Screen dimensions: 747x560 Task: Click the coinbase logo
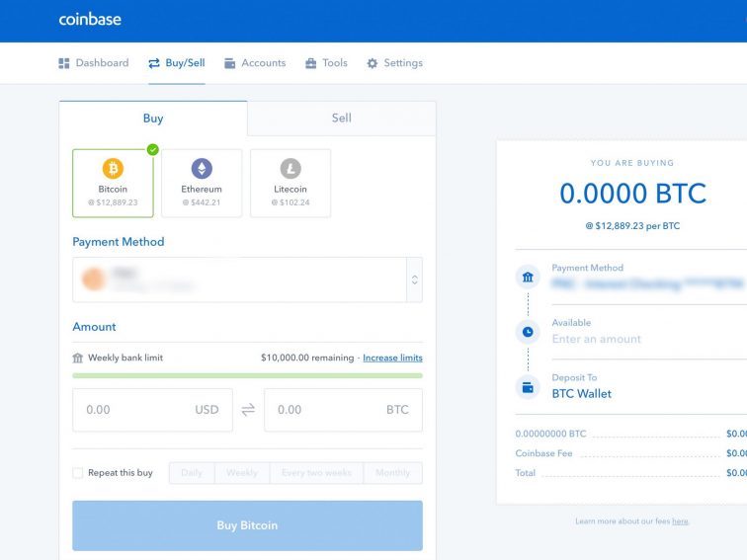(90, 19)
